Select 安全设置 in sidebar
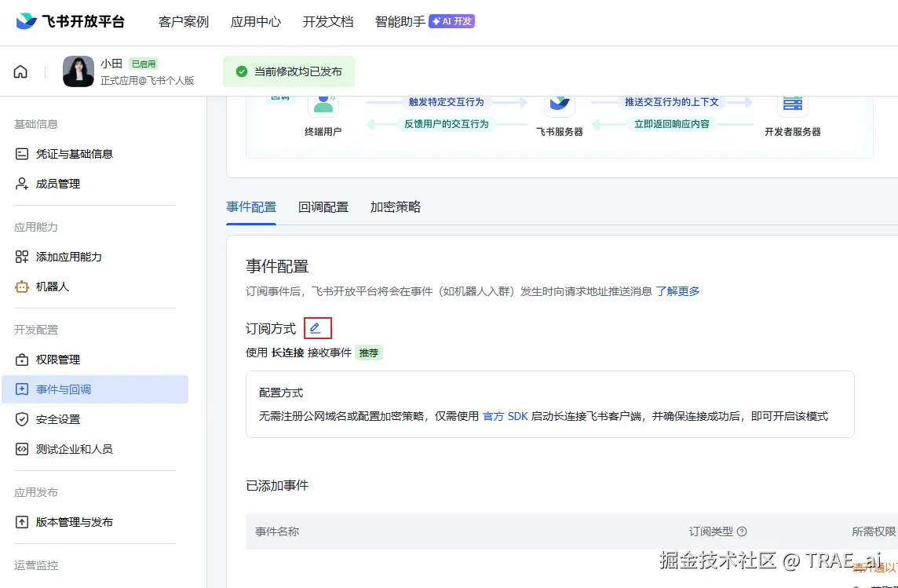Screen dimensions: 898x588 tap(94, 420)
